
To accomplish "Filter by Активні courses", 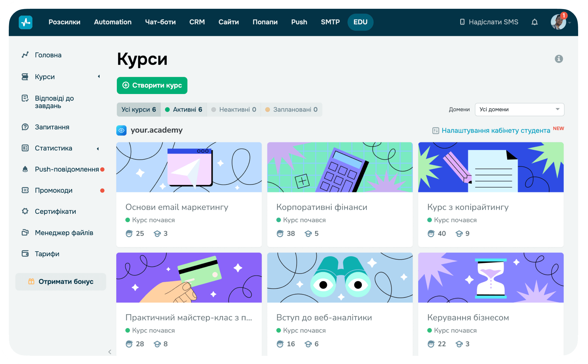I will coord(184,110).
